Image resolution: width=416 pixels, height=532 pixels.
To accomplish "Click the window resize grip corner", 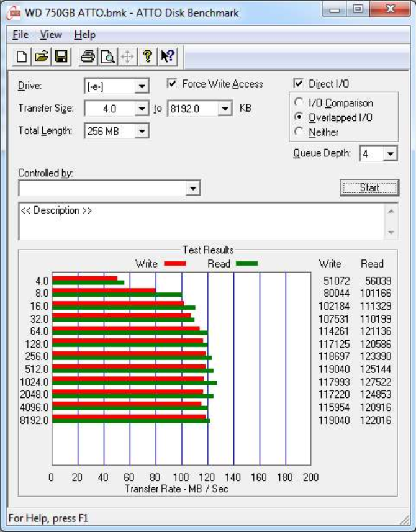I will point(405,520).
